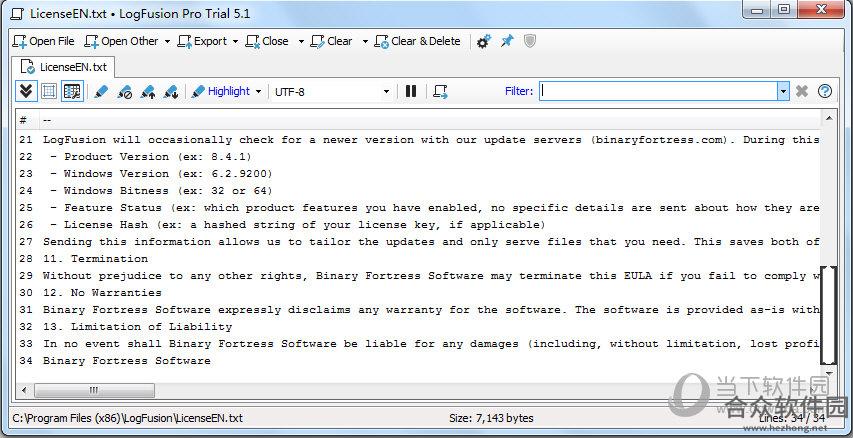Select line 30 '12. No Warranties'
853x438 pixels.
(x=419, y=293)
